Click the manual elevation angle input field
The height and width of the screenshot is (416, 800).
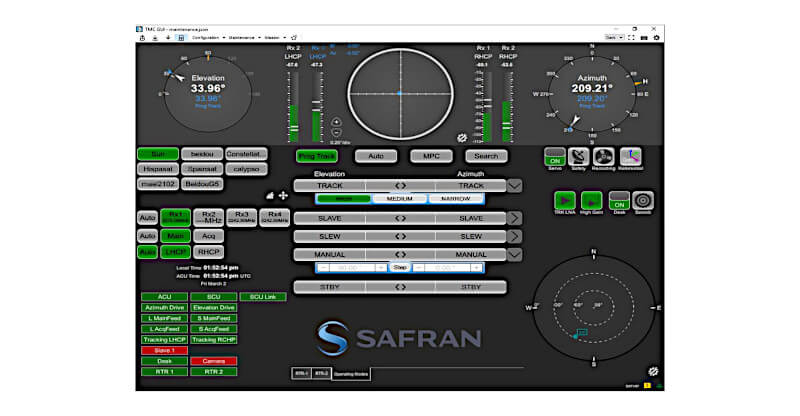click(x=350, y=267)
